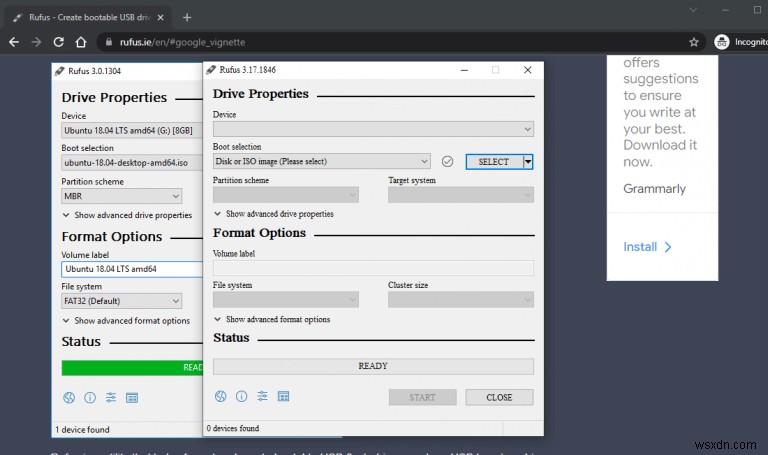Open the Incognito profile icon
768x455 pixels.
point(721,42)
